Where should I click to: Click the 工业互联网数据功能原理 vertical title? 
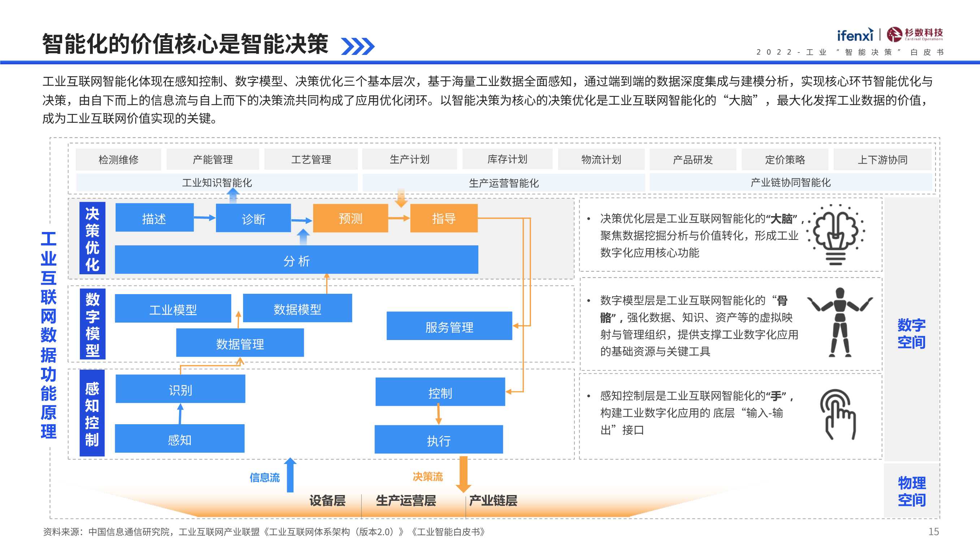(49, 335)
